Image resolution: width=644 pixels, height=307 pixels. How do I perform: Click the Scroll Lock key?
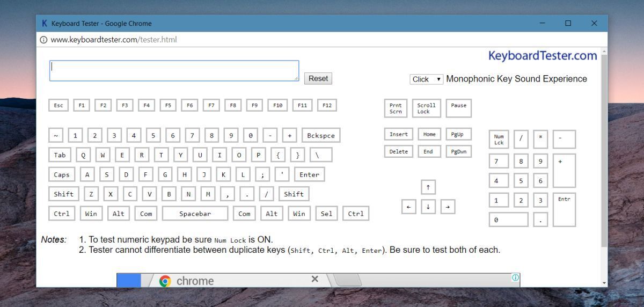pyautogui.click(x=427, y=108)
